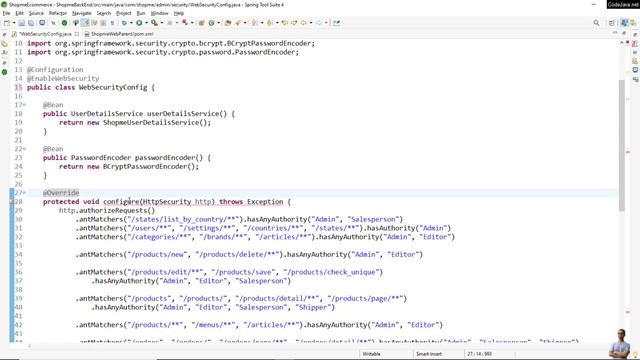Image resolution: width=640 pixels, height=360 pixels.
Task: Click the green Run toolbar button
Action: (139, 23)
